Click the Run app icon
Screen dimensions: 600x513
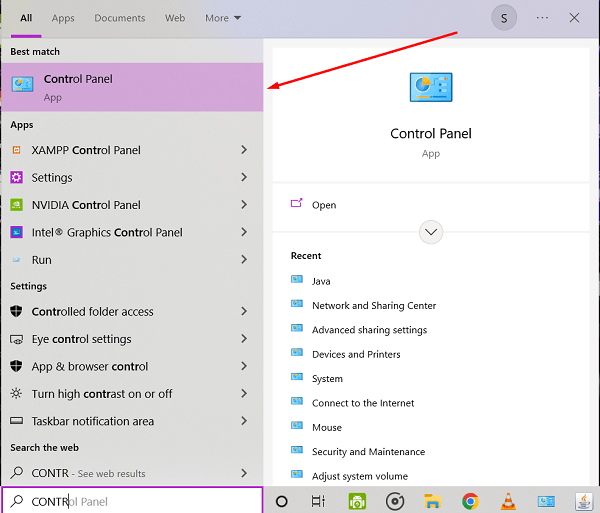16,260
